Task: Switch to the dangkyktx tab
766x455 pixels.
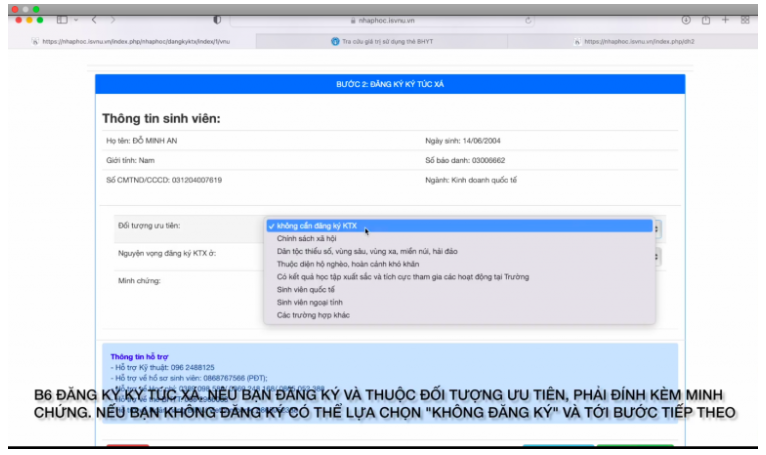Action: click(132, 42)
